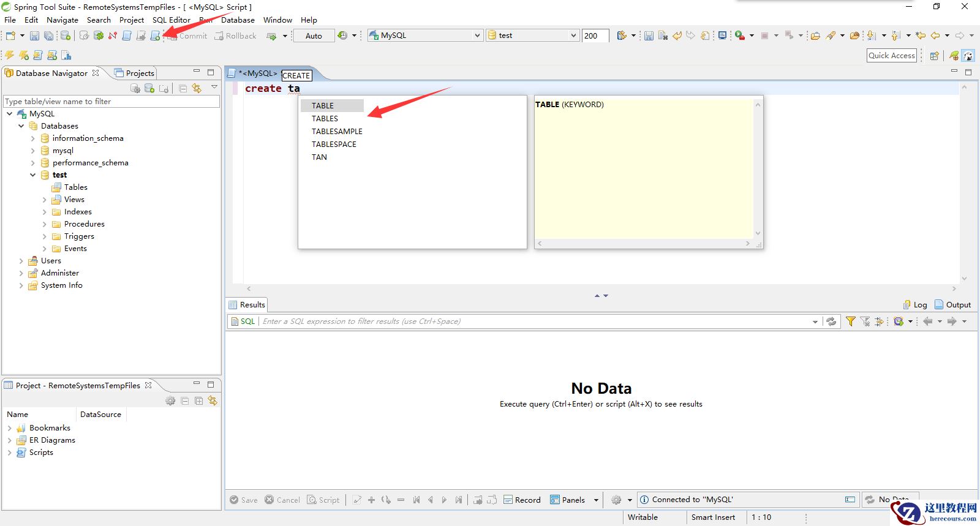Open the MySQL active connection dropdown
980x526 pixels.
coord(477,36)
